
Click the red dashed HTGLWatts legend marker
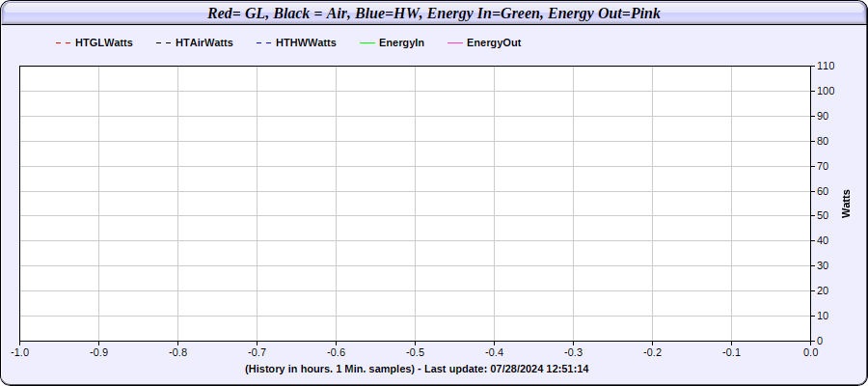click(x=63, y=42)
